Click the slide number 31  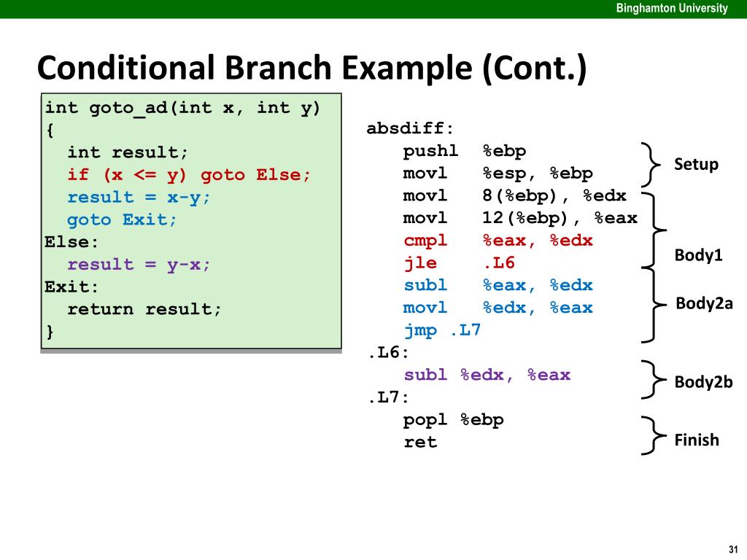(x=733, y=550)
